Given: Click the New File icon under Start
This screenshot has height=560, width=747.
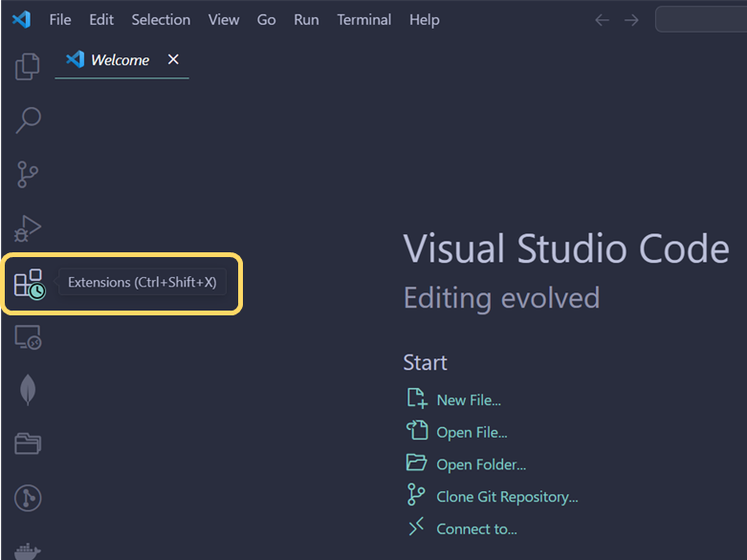Looking at the screenshot, I should 417,398.
